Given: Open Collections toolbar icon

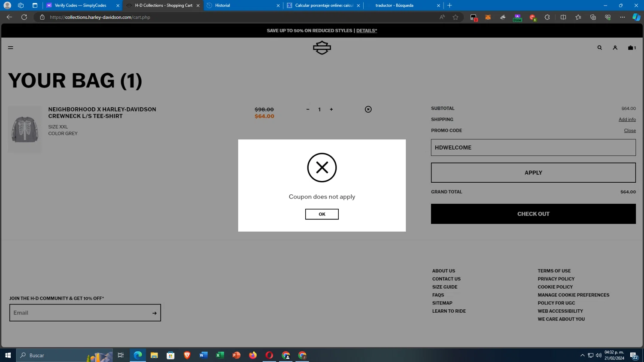Looking at the screenshot, I should click(593, 17).
